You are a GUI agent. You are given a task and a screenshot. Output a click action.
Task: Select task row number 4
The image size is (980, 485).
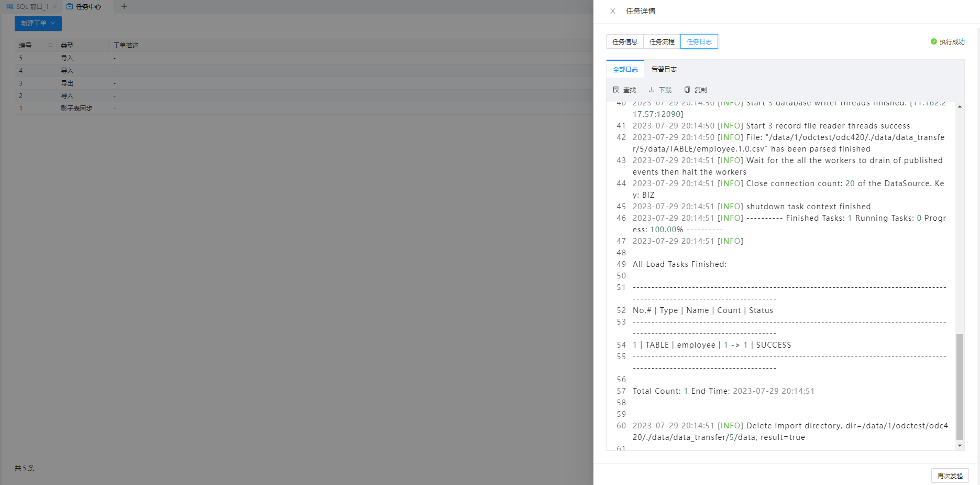304,71
